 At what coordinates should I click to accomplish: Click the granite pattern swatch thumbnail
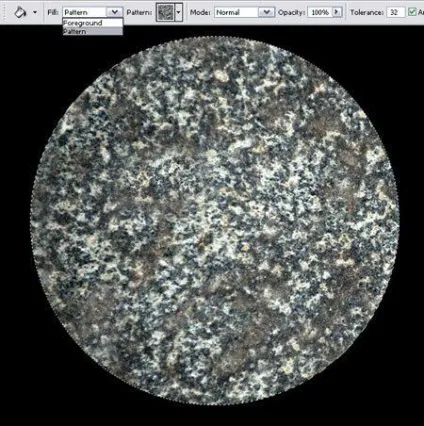[x=165, y=13]
